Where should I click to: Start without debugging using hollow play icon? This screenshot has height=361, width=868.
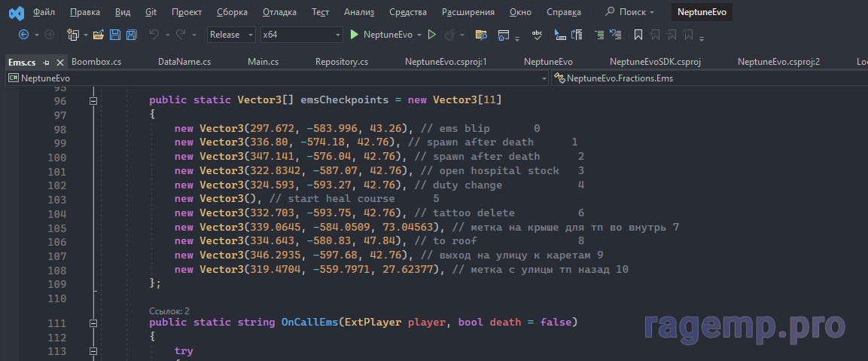(x=431, y=35)
